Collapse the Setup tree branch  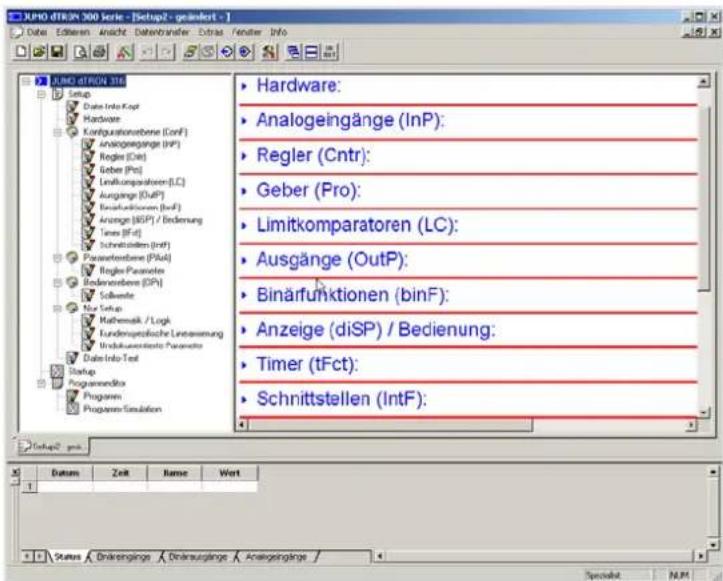(x=41, y=94)
